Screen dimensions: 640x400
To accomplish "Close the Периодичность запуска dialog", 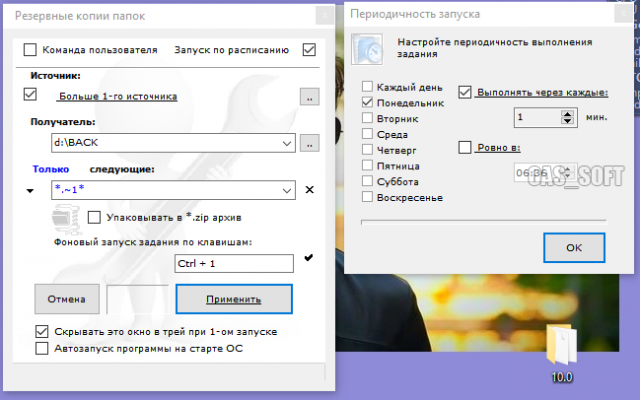I will point(623,14).
